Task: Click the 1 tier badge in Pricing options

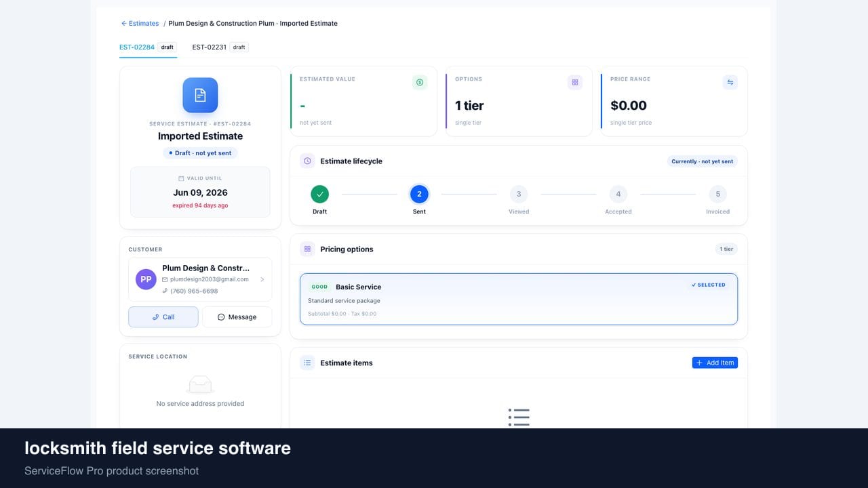Action: [x=726, y=249]
